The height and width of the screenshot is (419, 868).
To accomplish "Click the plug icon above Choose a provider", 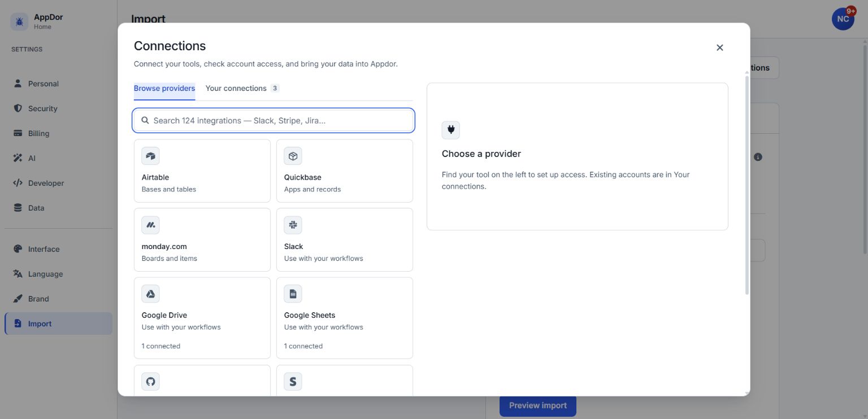I will (451, 130).
